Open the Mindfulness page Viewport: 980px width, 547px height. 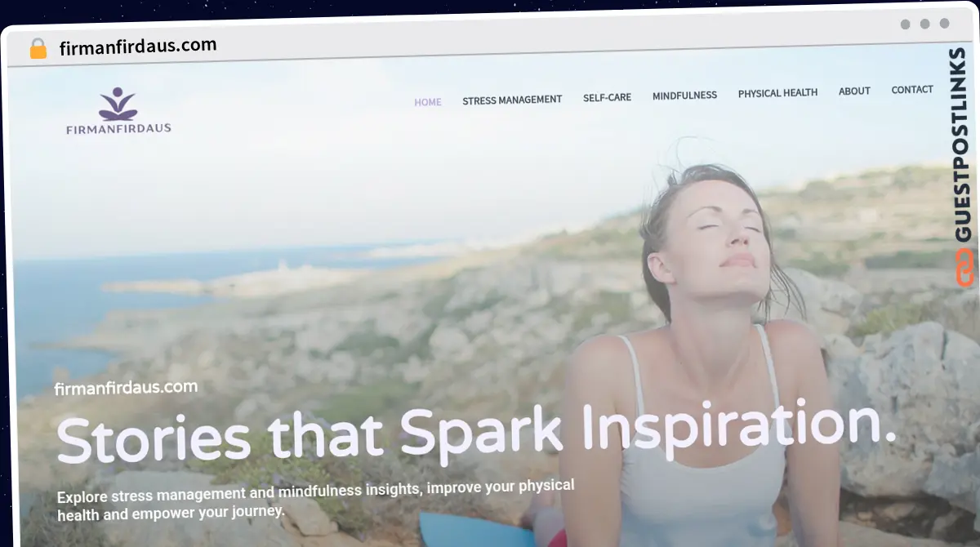click(684, 96)
